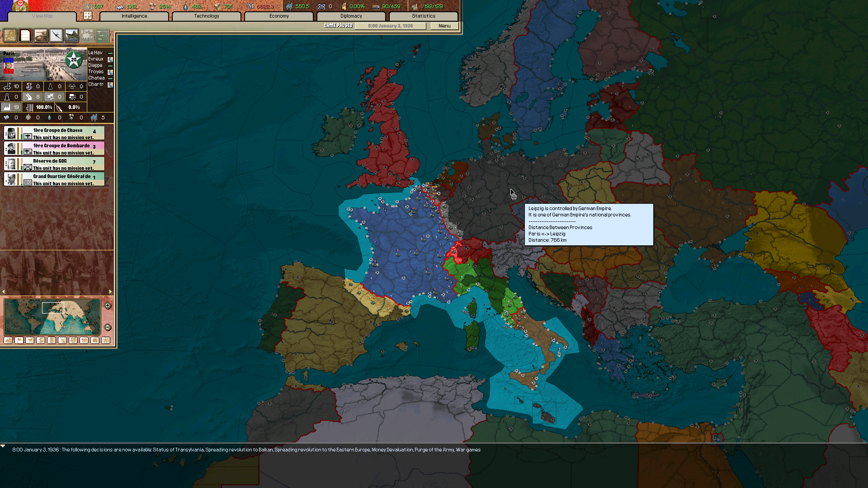Viewport: 868px width, 488px height.
Task: Select the partisan rifle map mode
Action: tap(62, 340)
